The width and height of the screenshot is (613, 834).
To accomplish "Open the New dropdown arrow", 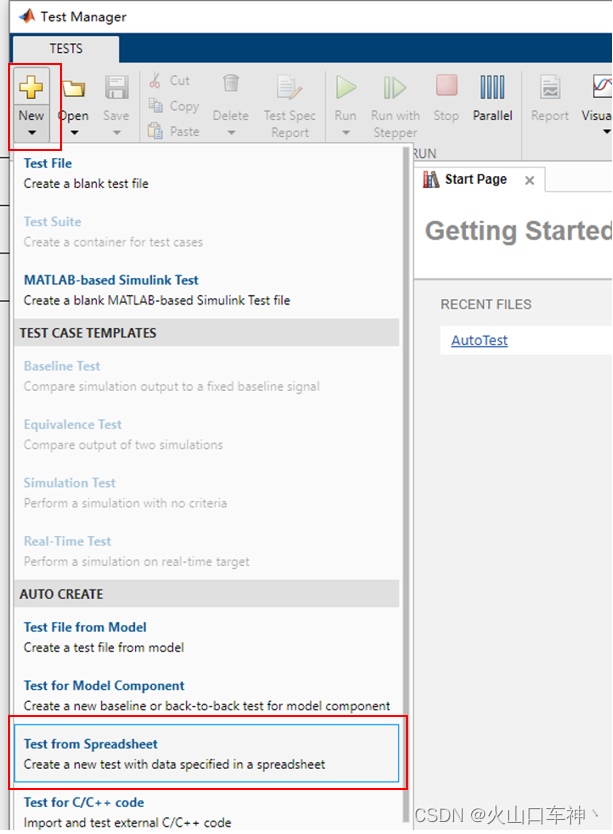I will pos(31,132).
